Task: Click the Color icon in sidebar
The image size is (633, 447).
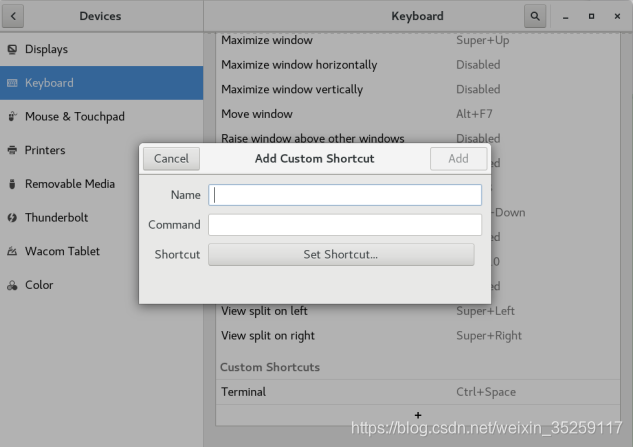Action: (12, 285)
